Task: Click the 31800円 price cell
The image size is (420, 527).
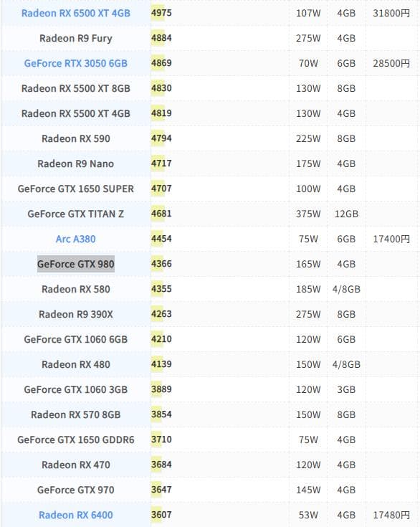Action: [x=391, y=13]
